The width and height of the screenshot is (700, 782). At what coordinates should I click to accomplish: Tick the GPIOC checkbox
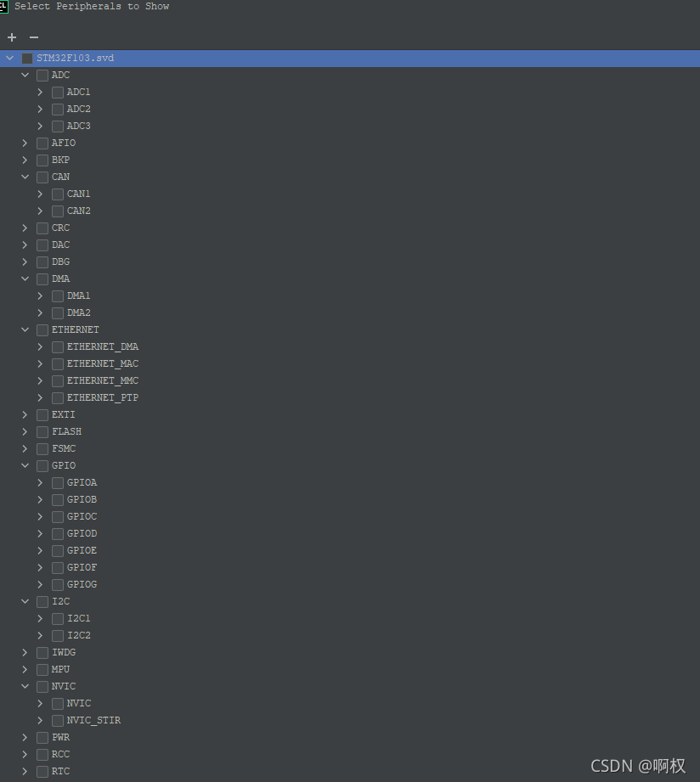(x=58, y=517)
